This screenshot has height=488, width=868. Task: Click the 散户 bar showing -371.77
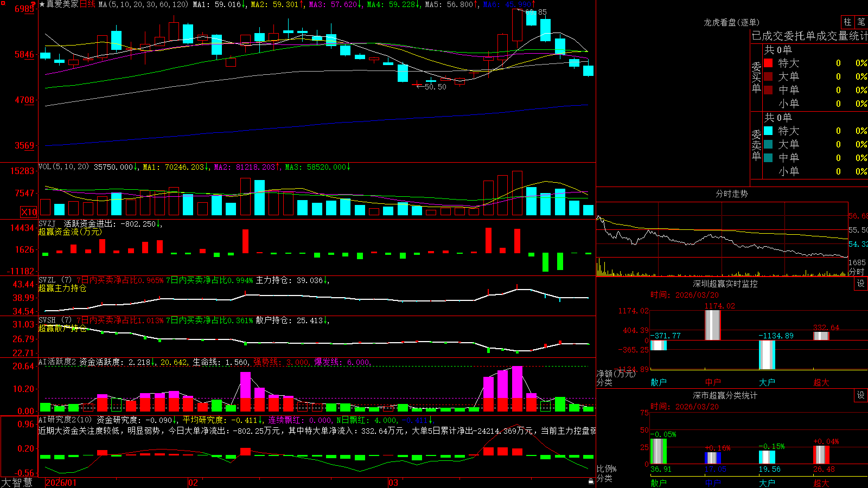click(659, 345)
